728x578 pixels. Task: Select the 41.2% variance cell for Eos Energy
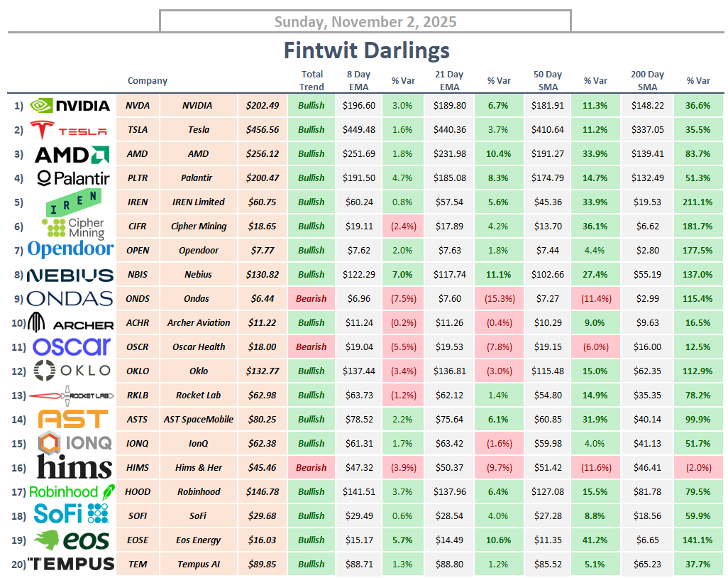pyautogui.click(x=595, y=540)
